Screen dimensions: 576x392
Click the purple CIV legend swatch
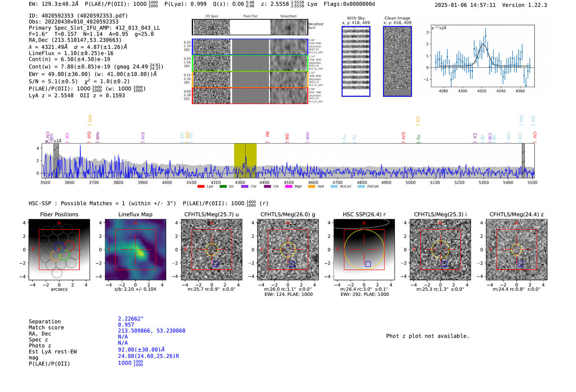coord(245,186)
